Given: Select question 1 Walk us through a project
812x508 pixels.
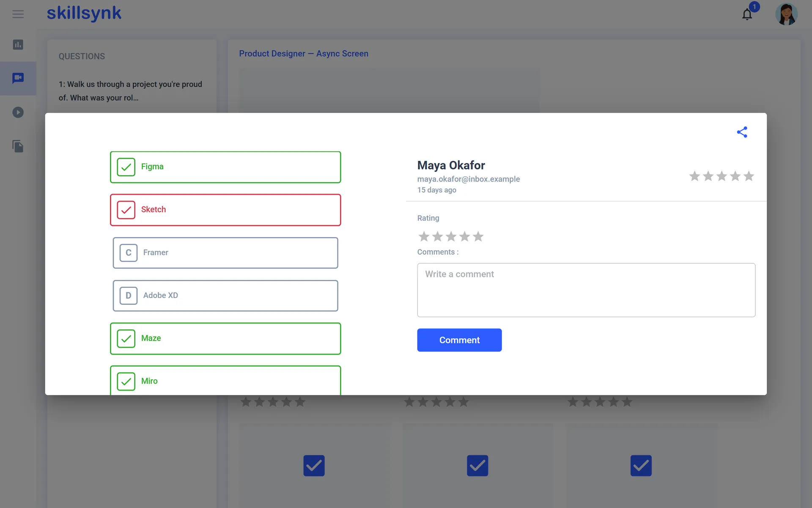Looking at the screenshot, I should click(131, 91).
